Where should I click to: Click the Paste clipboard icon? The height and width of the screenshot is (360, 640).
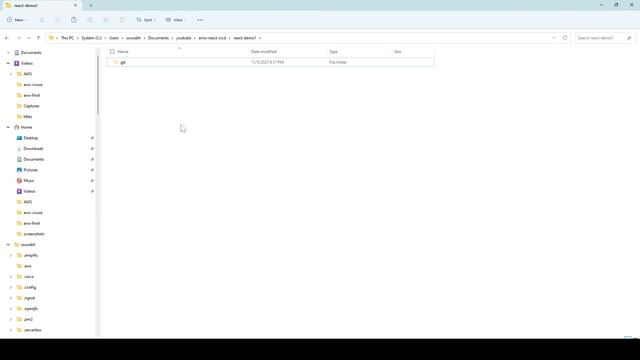[74, 20]
